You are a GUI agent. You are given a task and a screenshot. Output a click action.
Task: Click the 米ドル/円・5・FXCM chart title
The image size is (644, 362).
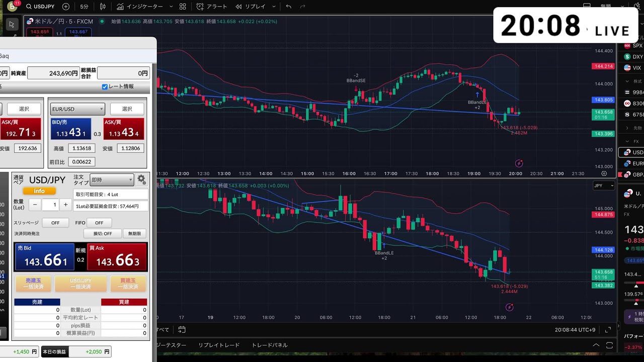coord(64,22)
